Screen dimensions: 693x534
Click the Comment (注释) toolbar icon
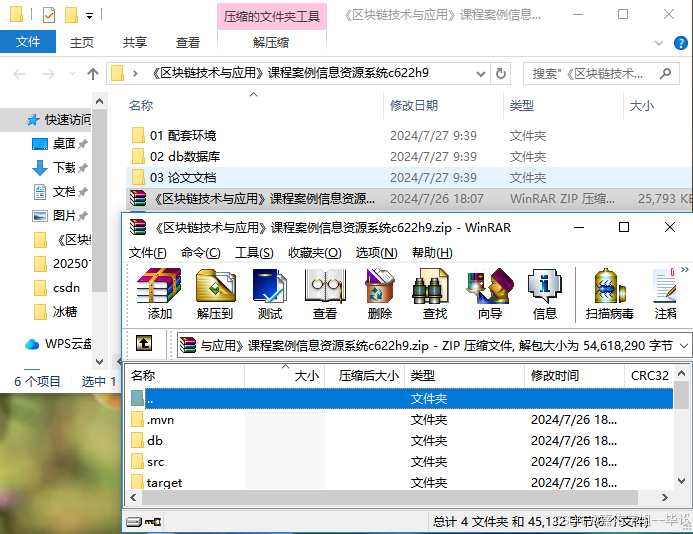coord(665,294)
